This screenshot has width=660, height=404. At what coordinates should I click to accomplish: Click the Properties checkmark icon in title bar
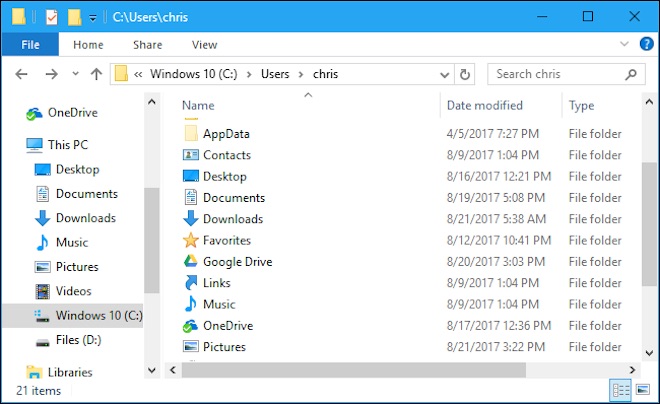[52, 17]
